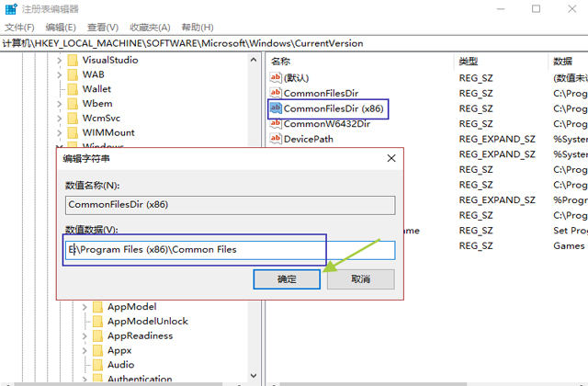Select the AppModelUnlock folder icon
This screenshot has width=588, height=386.
tap(98, 322)
